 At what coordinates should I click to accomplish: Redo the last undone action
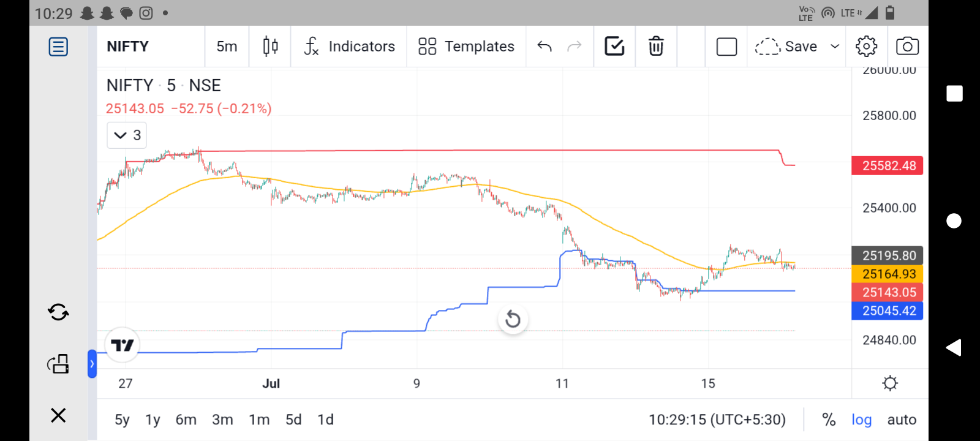point(575,47)
